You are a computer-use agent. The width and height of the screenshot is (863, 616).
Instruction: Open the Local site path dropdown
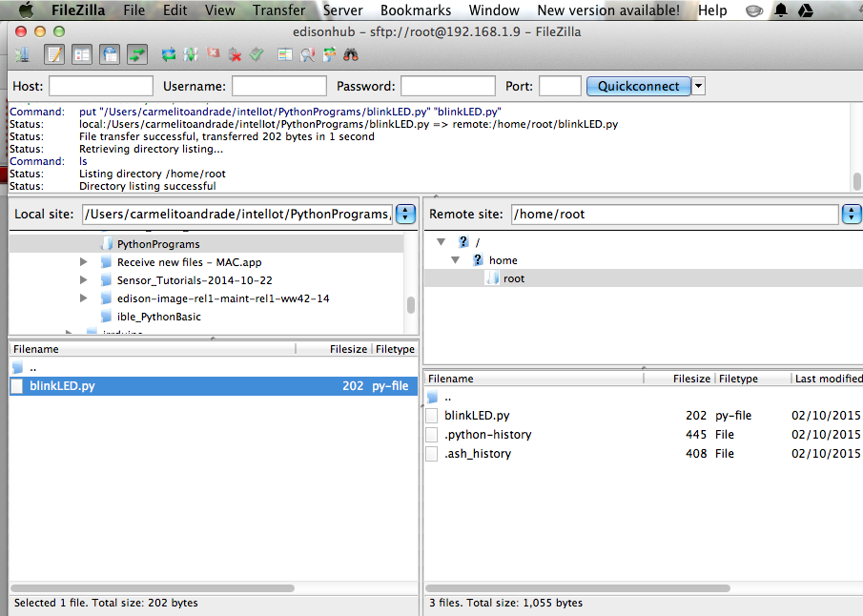point(405,214)
